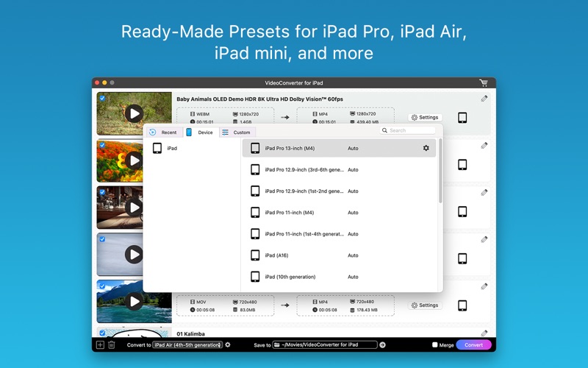Open Settings for the MOV 720x480 video
This screenshot has height=368, width=588.
pos(425,305)
